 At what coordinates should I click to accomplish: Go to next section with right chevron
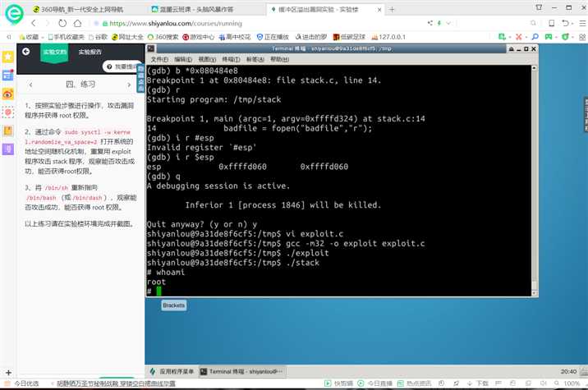tap(129, 85)
